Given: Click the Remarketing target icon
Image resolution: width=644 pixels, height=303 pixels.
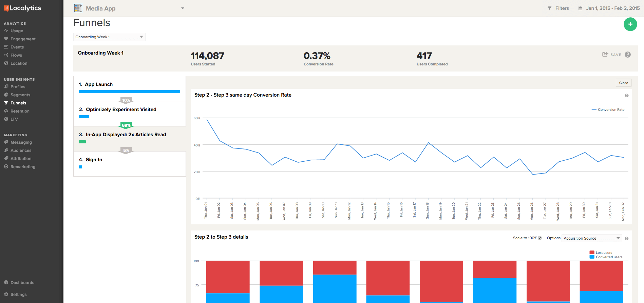Looking at the screenshot, I should pos(6,166).
